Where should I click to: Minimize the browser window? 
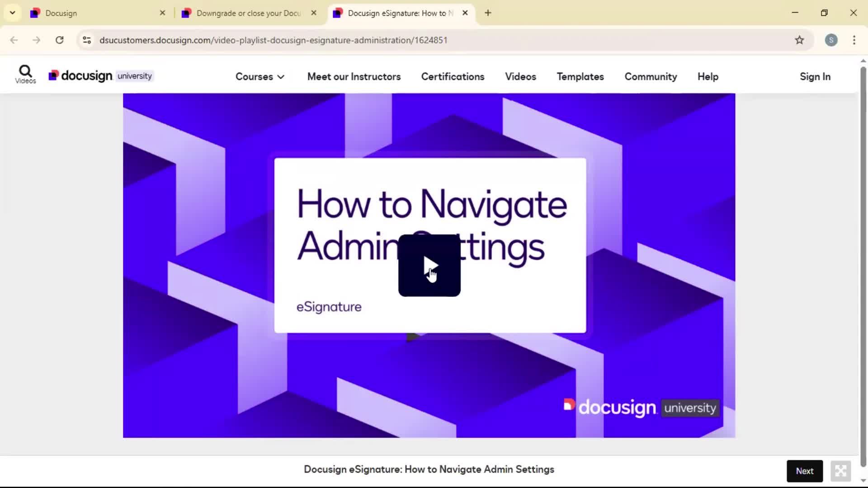click(x=795, y=13)
